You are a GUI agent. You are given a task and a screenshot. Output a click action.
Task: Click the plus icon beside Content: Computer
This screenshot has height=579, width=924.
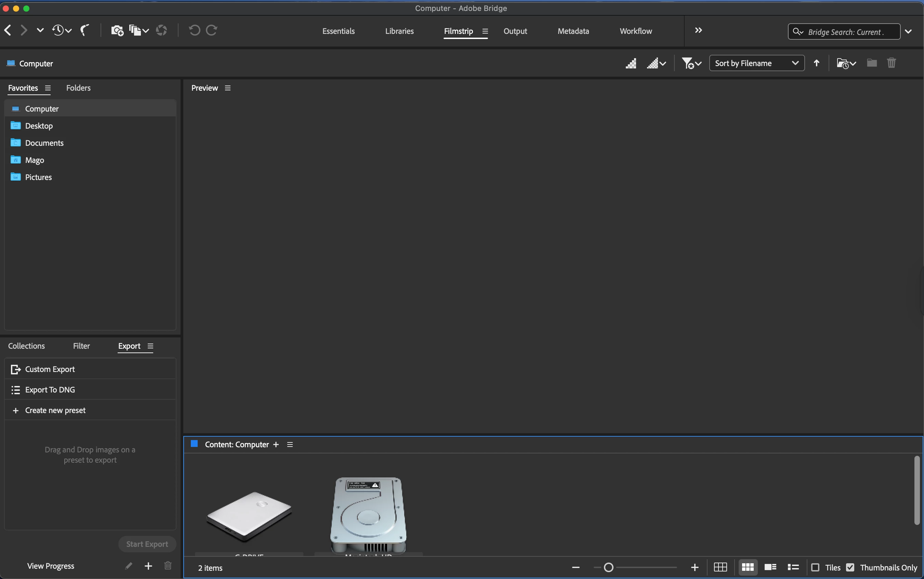click(x=276, y=445)
